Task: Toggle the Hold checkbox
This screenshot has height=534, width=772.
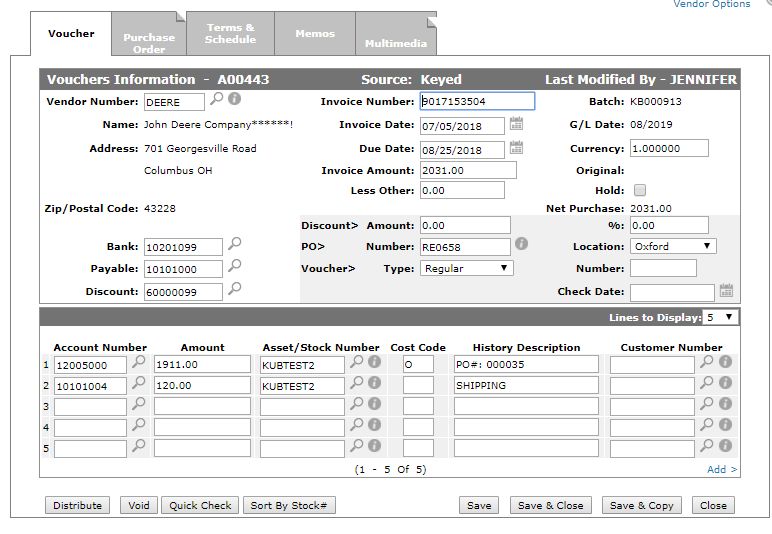Action: click(x=640, y=190)
